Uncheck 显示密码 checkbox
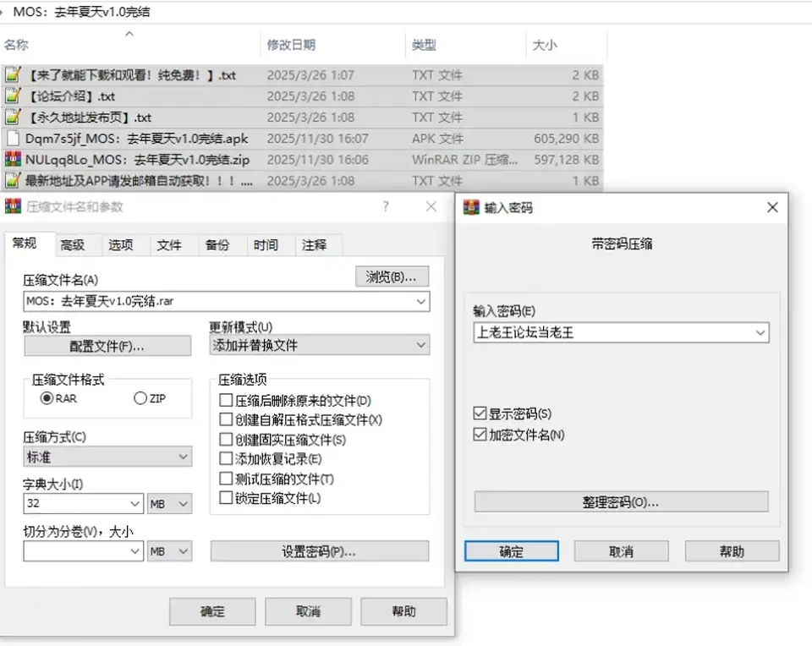Viewport: 812px width, 646px height. (x=480, y=413)
